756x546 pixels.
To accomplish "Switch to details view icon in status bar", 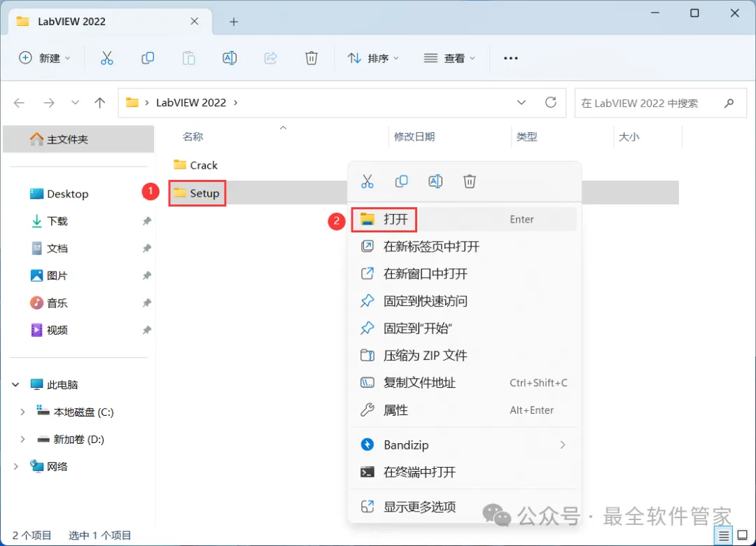I will (x=723, y=535).
